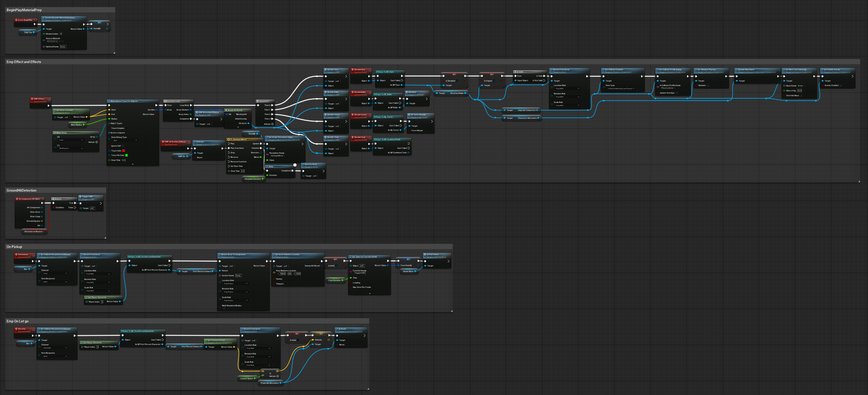The width and height of the screenshot is (868, 395).
Task: Toggle the Is Disabled checkbox on SET node
Action: (x=457, y=81)
